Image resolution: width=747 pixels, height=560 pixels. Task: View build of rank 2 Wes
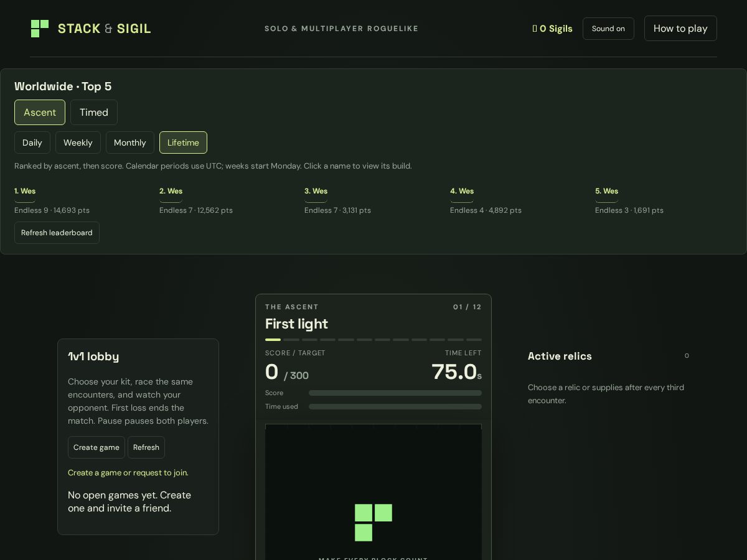[x=171, y=191]
